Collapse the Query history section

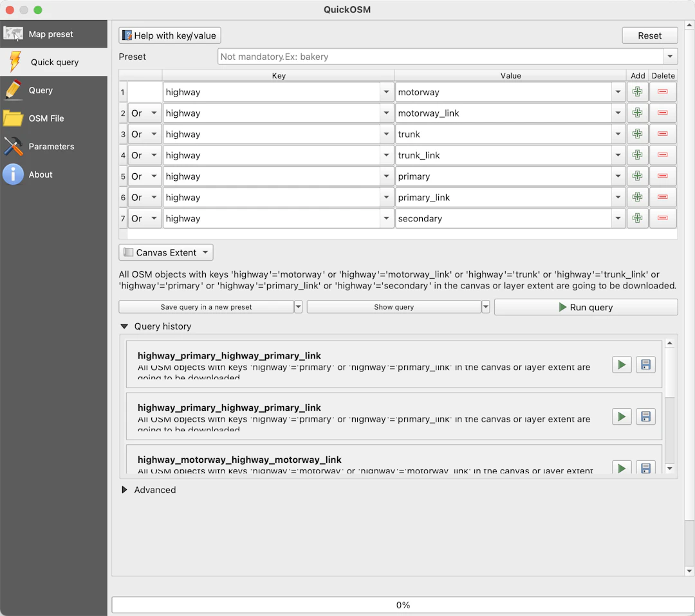(125, 326)
